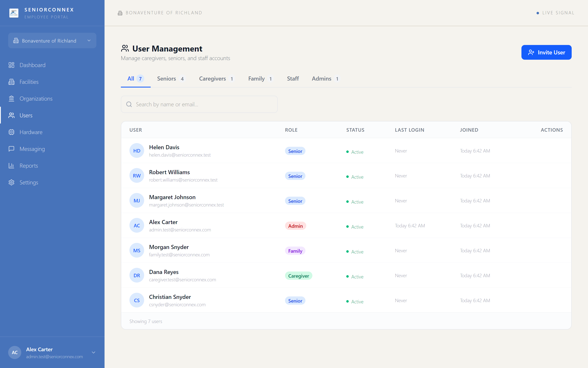Screen dimensions: 588x368
Task: Switch to the Staff tab
Action: click(x=293, y=79)
